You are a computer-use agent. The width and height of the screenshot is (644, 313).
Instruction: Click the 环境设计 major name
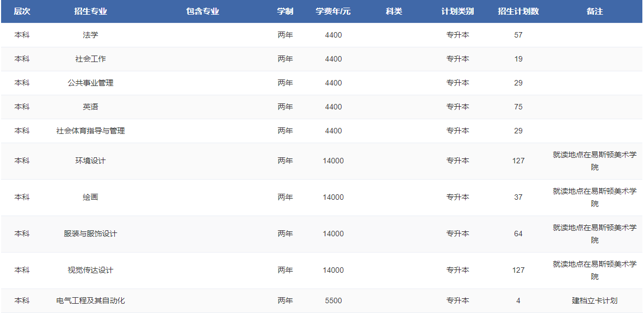tap(90, 161)
